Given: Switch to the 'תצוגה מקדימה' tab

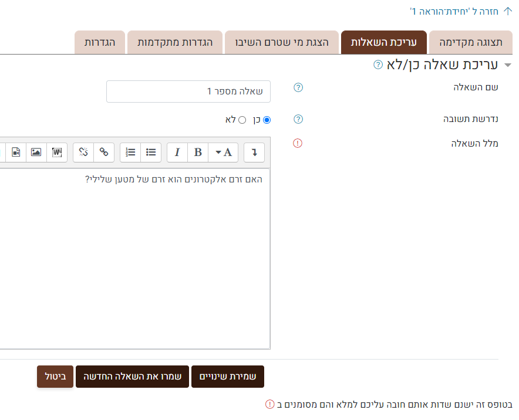Looking at the screenshot, I should (471, 43).
